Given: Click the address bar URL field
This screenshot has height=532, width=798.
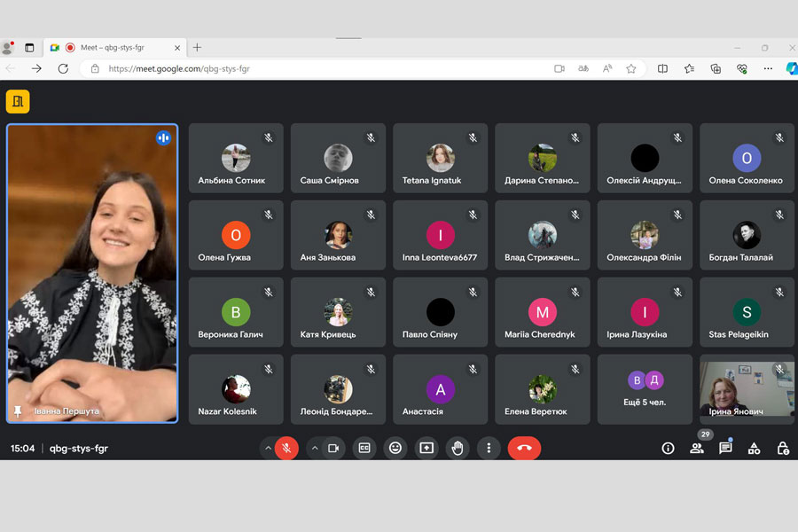Looking at the screenshot, I should (x=325, y=69).
